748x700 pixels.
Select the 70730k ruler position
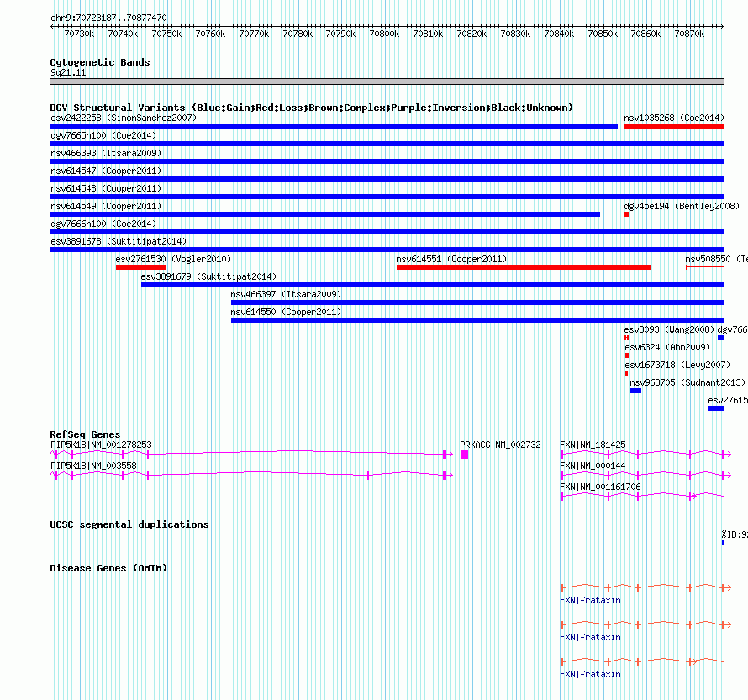coord(79,34)
